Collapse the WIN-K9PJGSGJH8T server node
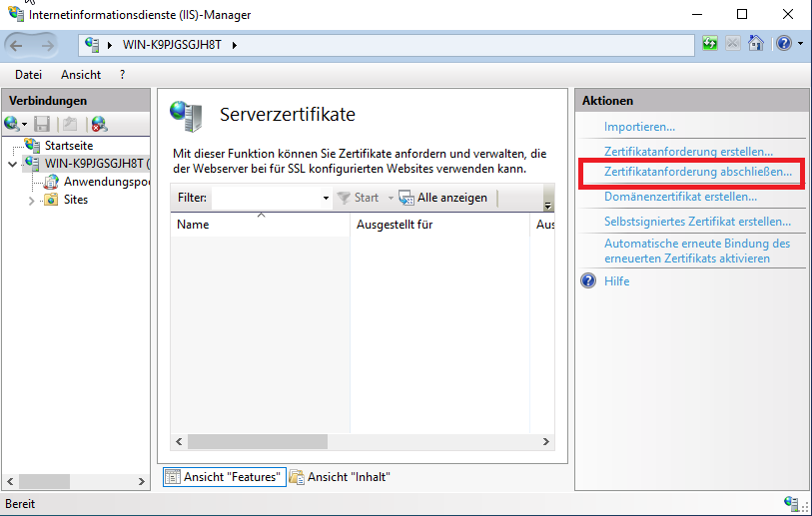Screen dimensions: 812x516 [x=12, y=164]
